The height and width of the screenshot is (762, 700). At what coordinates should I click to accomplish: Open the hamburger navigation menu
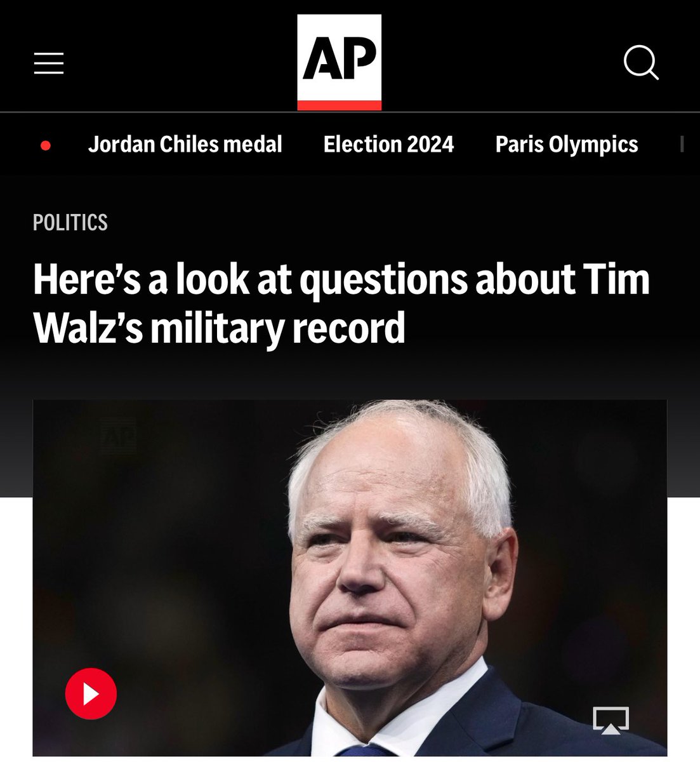click(x=49, y=63)
